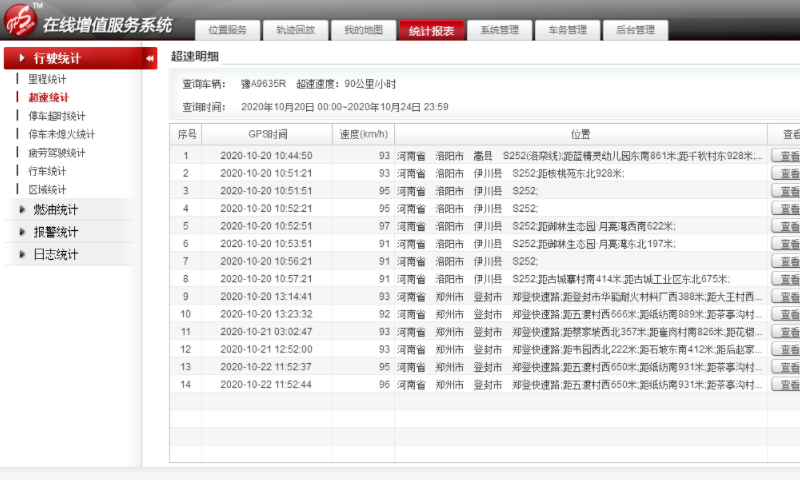Switch to the 轨迹回放 tab
Image resolution: width=800 pixels, height=480 pixels.
[295, 30]
